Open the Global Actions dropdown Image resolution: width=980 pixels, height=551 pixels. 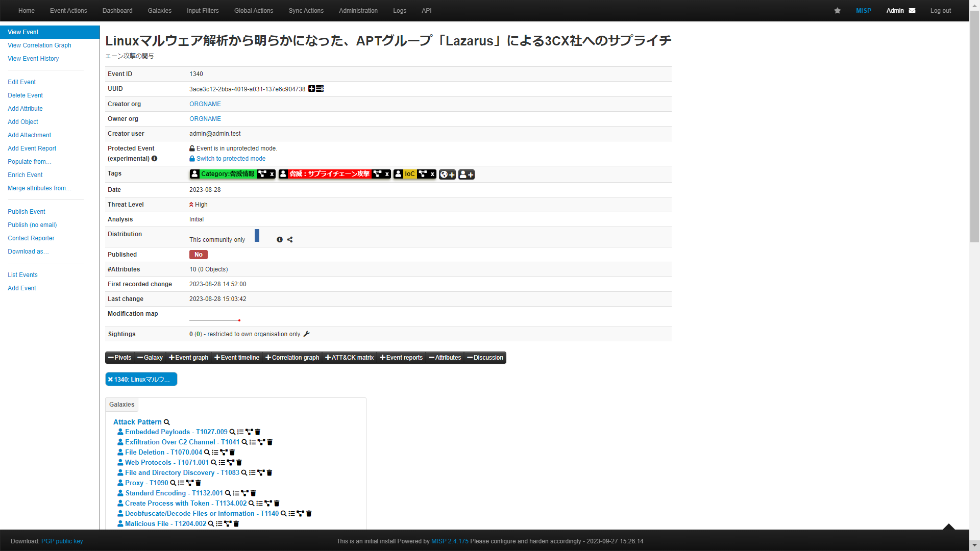coord(254,11)
